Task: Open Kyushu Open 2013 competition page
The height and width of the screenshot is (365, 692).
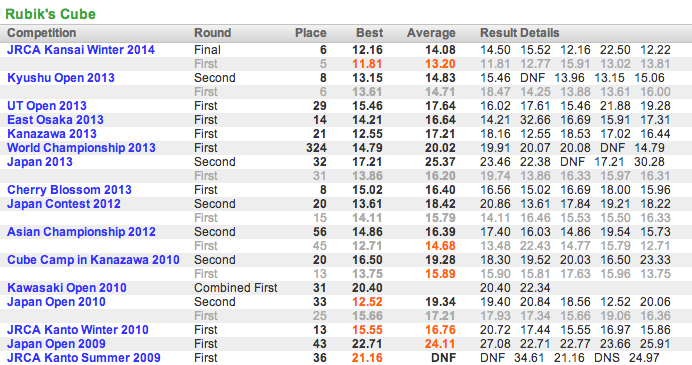Action: click(x=61, y=78)
